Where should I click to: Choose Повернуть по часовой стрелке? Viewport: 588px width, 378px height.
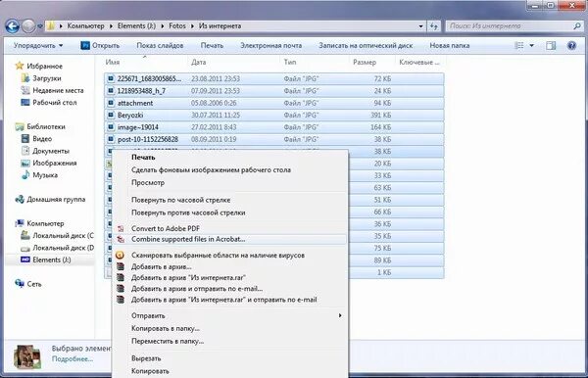(x=230, y=200)
